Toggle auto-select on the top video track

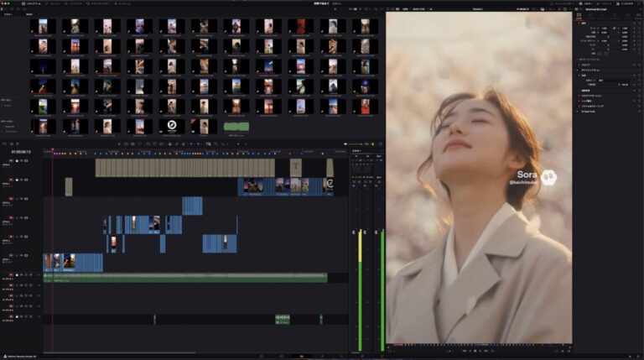[21, 160]
